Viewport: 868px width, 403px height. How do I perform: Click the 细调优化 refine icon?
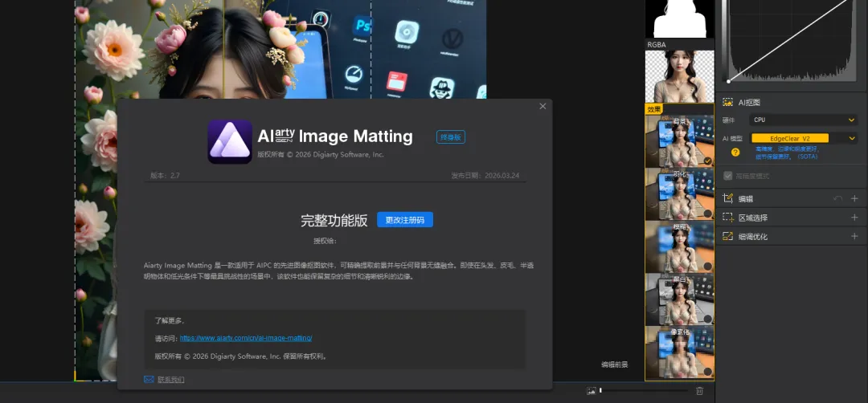click(x=728, y=236)
